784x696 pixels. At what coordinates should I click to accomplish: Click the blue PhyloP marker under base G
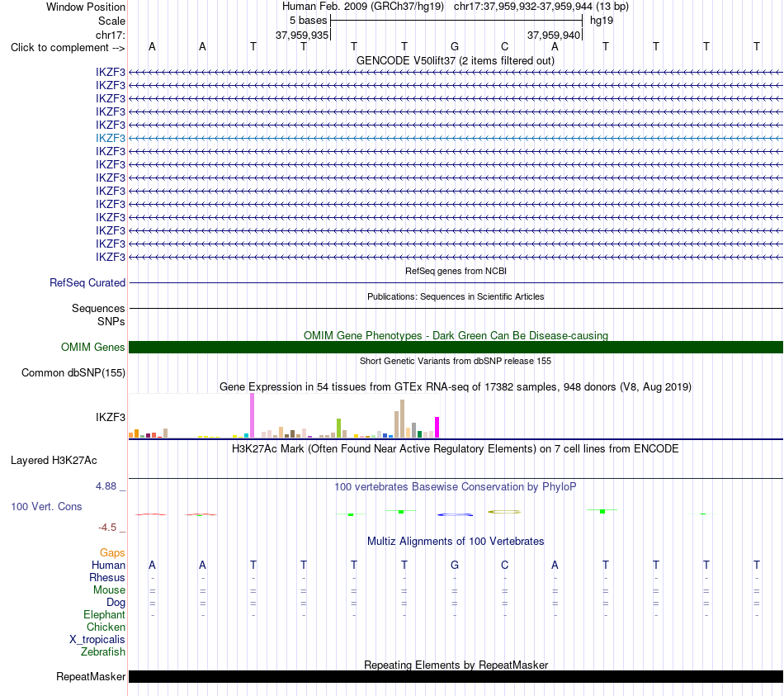pos(455,514)
